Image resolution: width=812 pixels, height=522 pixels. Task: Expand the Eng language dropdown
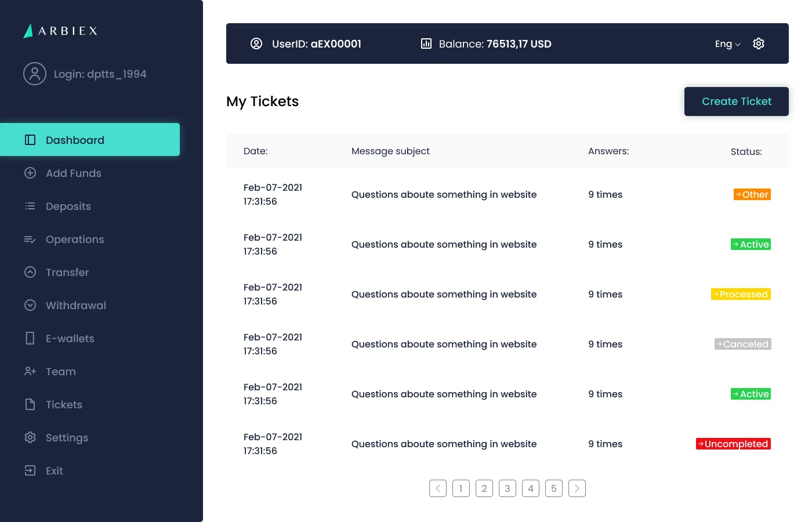727,44
